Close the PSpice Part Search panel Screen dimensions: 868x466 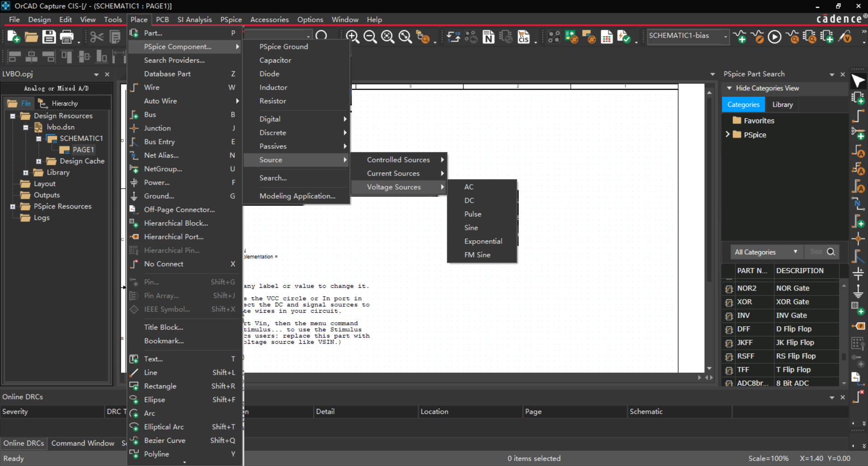click(843, 74)
